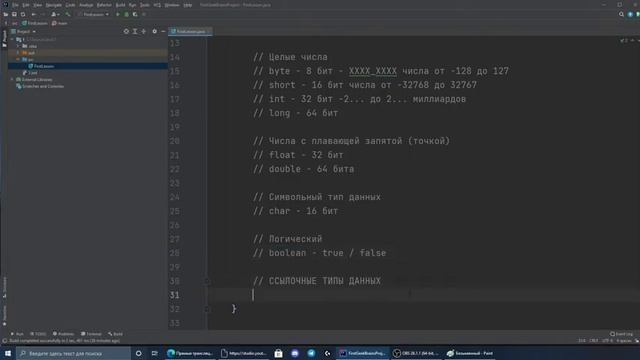Click the boolean - true / false comment
The width and height of the screenshot is (640, 360).
(x=319, y=253)
